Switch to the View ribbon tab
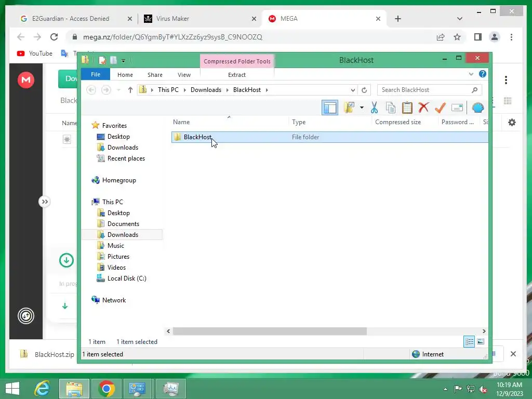 click(x=184, y=75)
